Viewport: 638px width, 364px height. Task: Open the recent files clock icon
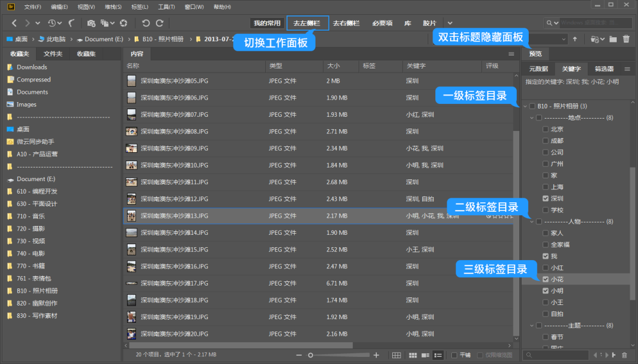point(51,23)
